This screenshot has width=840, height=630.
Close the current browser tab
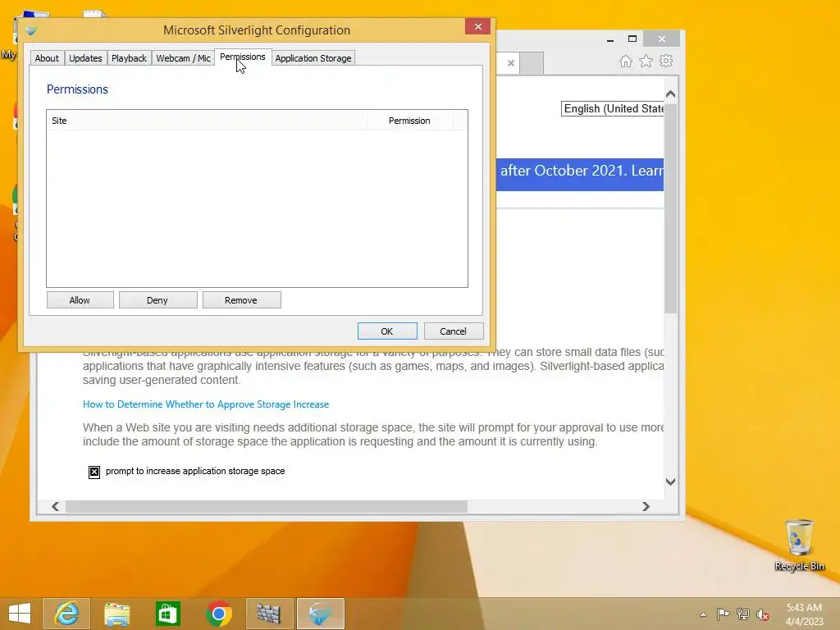click(x=511, y=63)
